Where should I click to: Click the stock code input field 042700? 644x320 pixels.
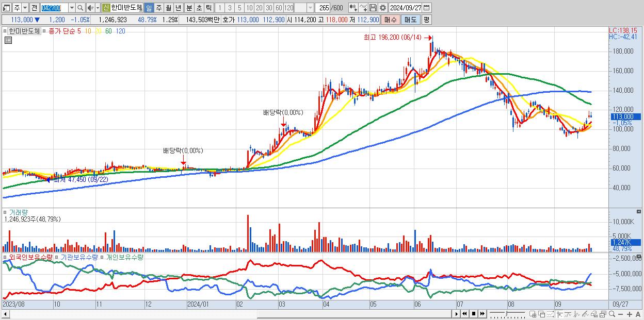[54, 8]
